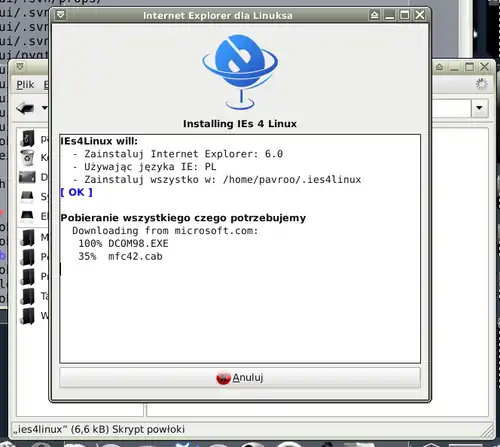Minimize the Internet Explorer dla Linuksa dialog

coord(389,15)
